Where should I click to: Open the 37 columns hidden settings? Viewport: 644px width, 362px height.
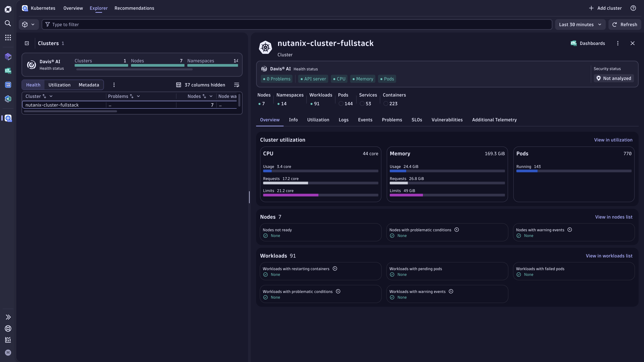(201, 85)
